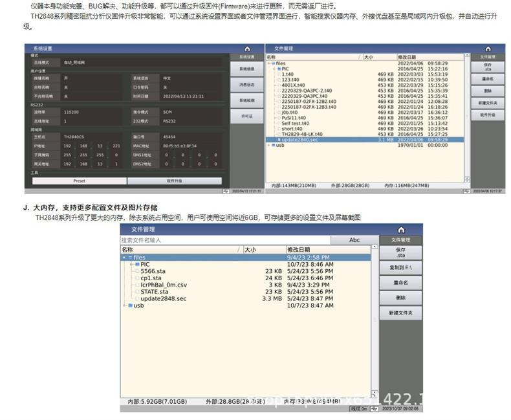511x420 pixels.
Task: Focus the 搜索文件名输入 search field
Action: click(226, 240)
